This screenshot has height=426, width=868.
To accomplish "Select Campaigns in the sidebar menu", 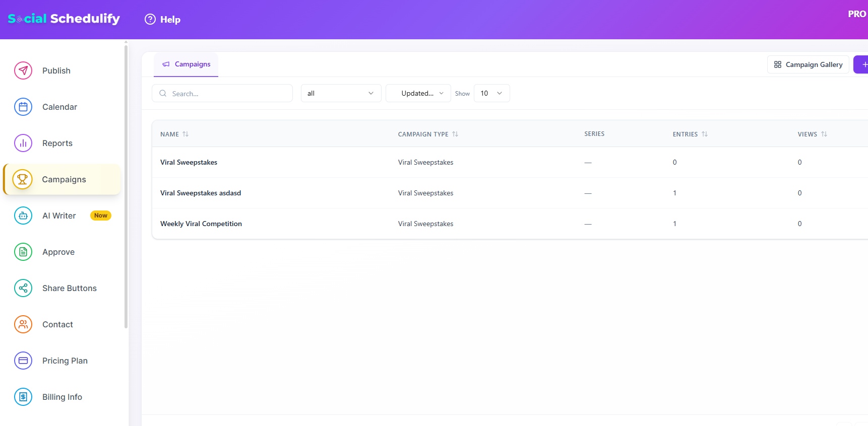I will [x=64, y=179].
